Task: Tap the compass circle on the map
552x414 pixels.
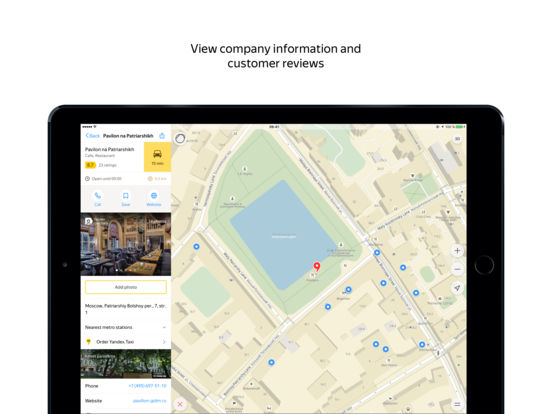Action: pos(180,138)
